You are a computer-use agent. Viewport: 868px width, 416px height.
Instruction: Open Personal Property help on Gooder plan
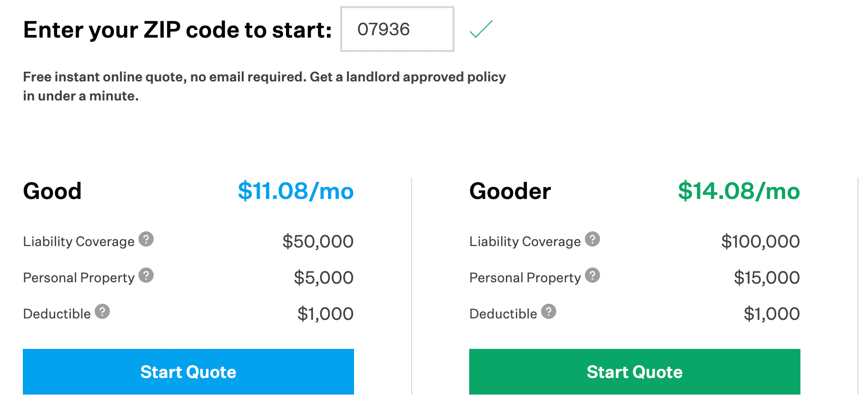tap(592, 275)
